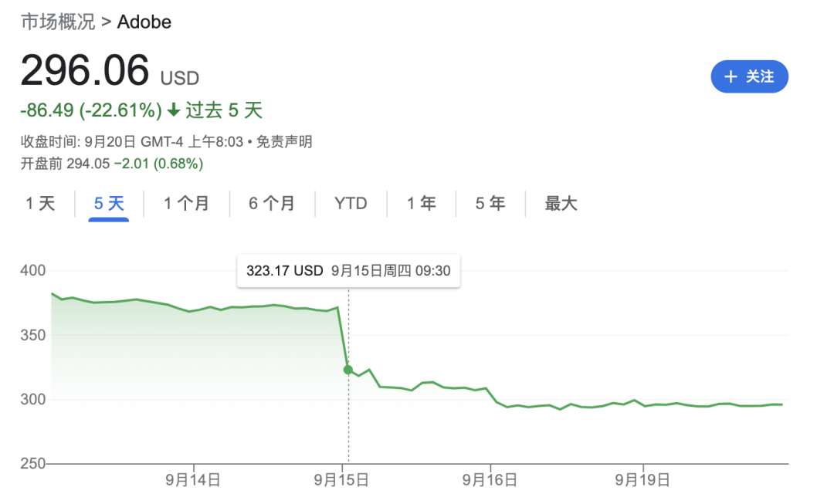Click the 9月16日 date on the axis
Viewport: 834px width, 504px height.
[490, 480]
